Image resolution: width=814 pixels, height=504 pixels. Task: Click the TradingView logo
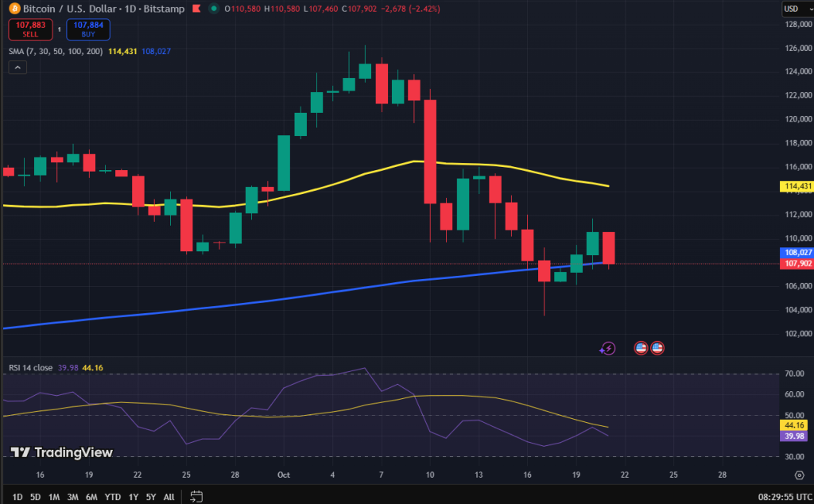[x=61, y=452]
